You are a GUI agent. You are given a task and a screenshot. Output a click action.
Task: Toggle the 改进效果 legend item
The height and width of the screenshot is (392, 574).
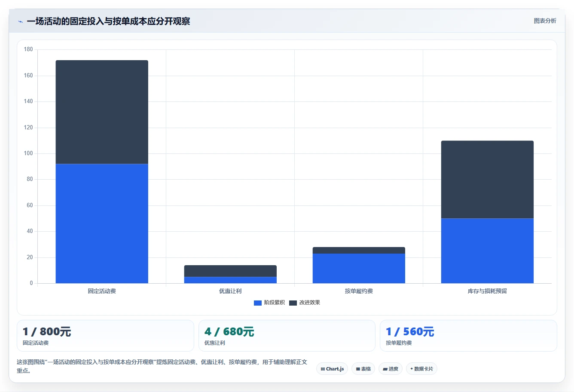coord(305,303)
